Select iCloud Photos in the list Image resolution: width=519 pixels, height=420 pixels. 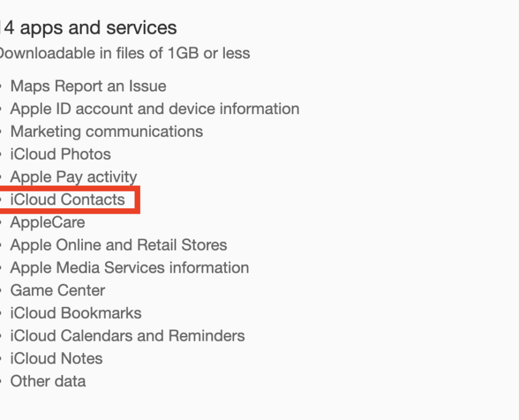click(x=60, y=154)
